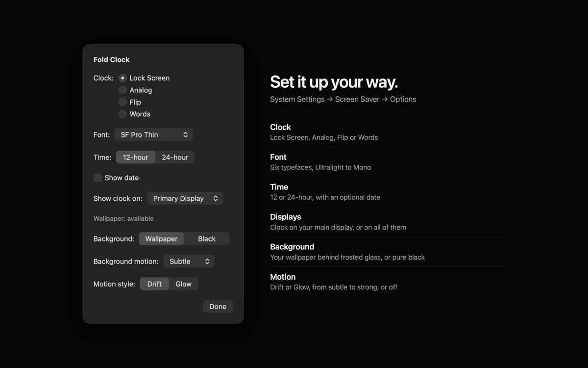Switch time format to 12-hour

click(x=136, y=158)
